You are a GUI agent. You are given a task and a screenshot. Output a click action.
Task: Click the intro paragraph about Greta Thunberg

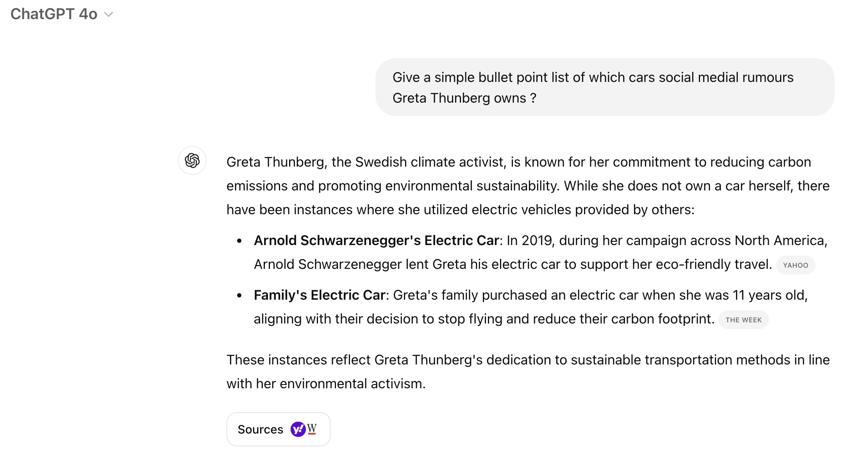[x=527, y=186]
